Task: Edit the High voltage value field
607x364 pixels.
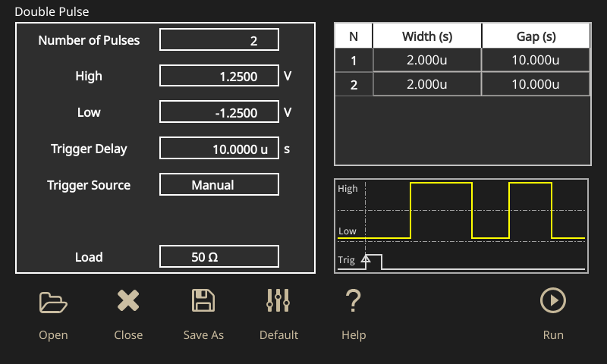Action: pyautogui.click(x=219, y=77)
